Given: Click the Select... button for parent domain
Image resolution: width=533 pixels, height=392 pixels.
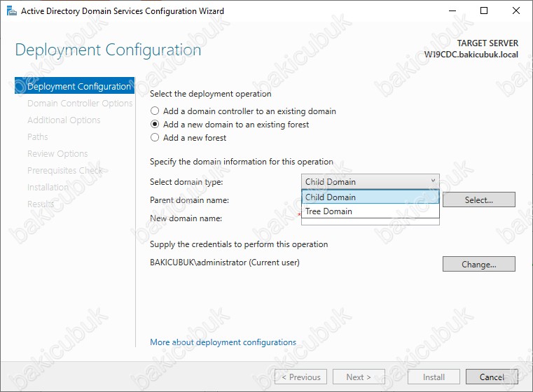Looking at the screenshot, I should pyautogui.click(x=478, y=199).
